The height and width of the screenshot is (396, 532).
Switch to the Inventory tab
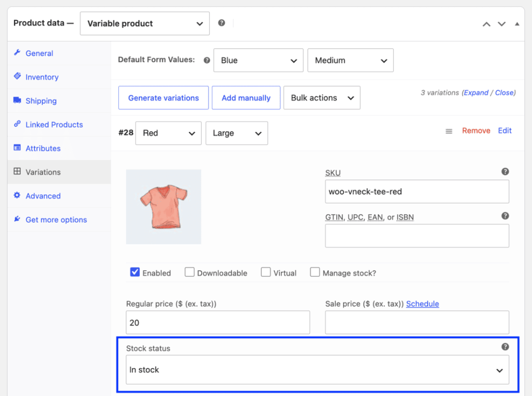tap(59, 77)
